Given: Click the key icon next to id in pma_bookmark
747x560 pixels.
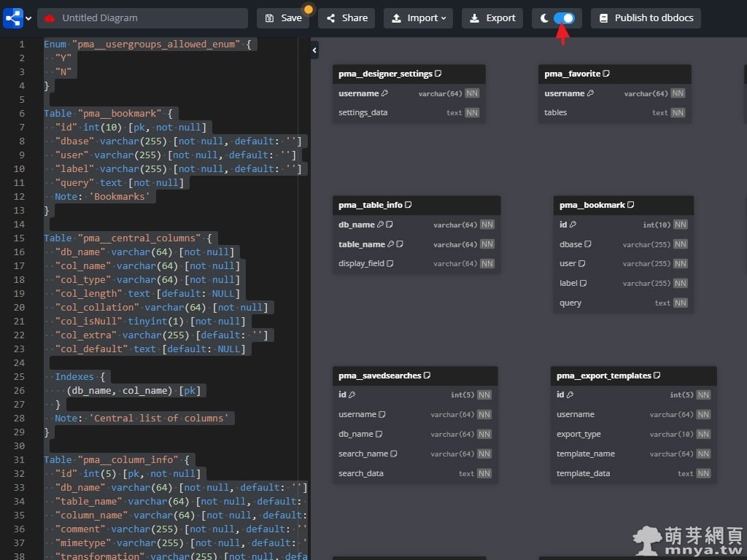Looking at the screenshot, I should (573, 225).
